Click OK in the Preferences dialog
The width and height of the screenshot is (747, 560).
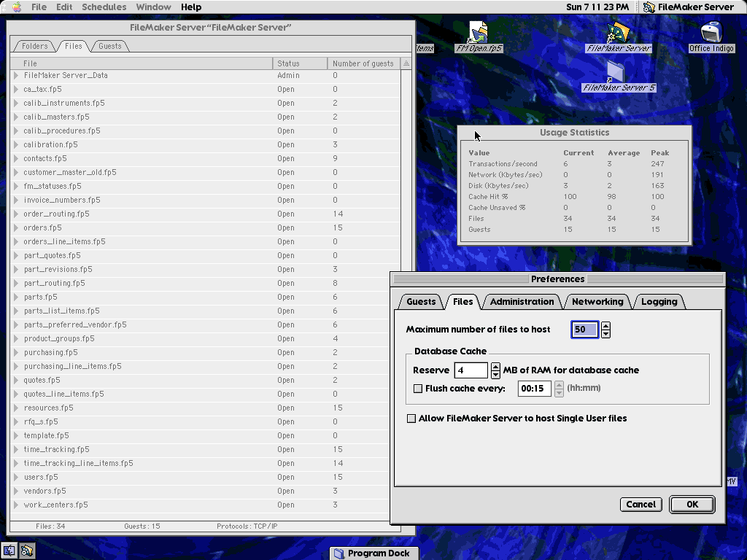pyautogui.click(x=692, y=505)
